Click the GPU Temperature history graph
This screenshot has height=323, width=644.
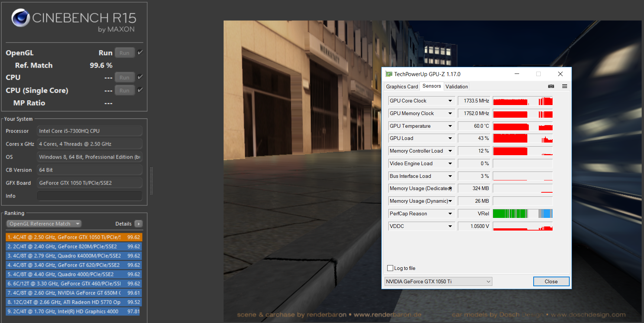(x=522, y=126)
